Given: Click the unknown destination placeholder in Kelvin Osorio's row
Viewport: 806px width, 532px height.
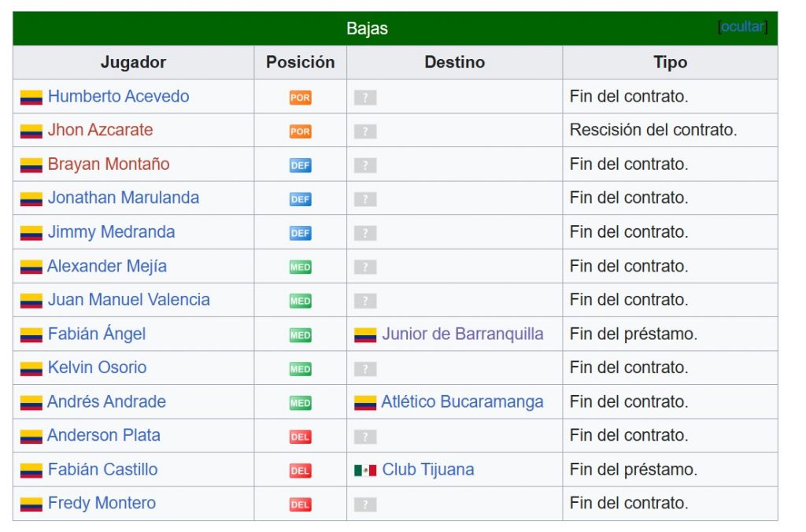Looking at the screenshot, I should point(365,369).
